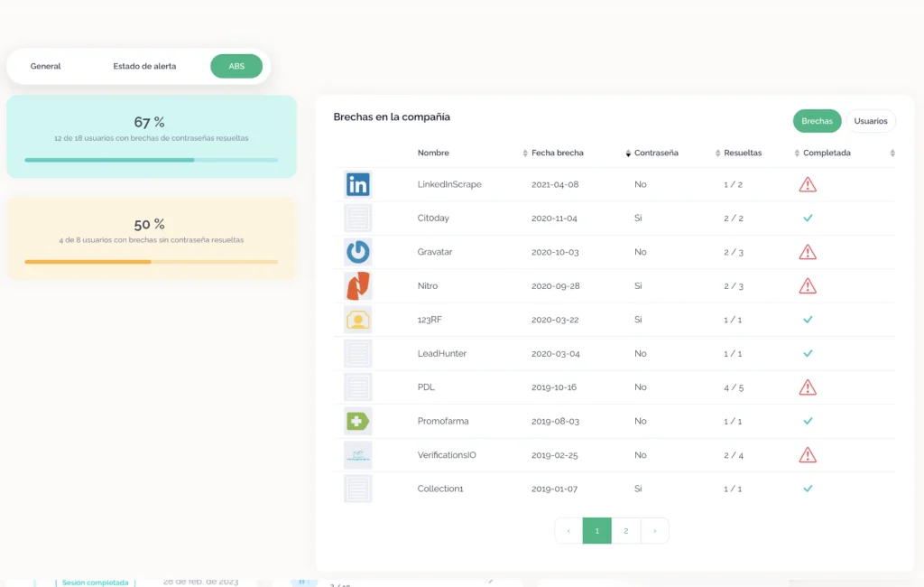Toggle the table view to Brechas
924x587 pixels.
tap(817, 121)
